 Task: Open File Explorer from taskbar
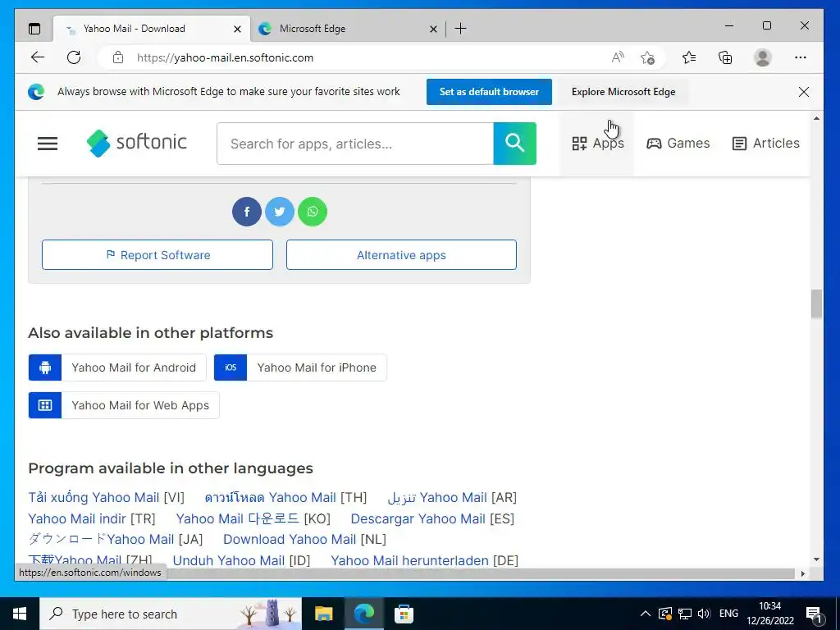323,614
